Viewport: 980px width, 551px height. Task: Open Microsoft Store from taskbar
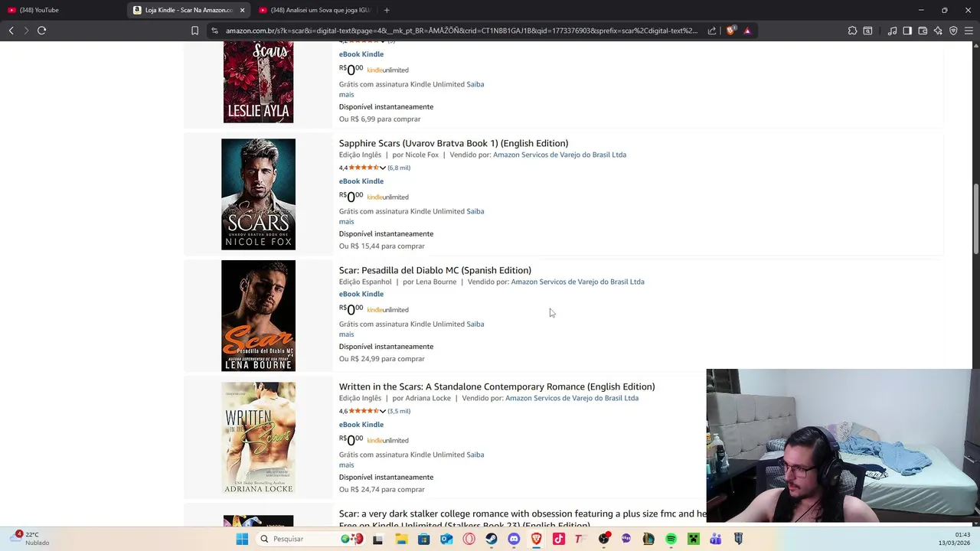tap(424, 539)
